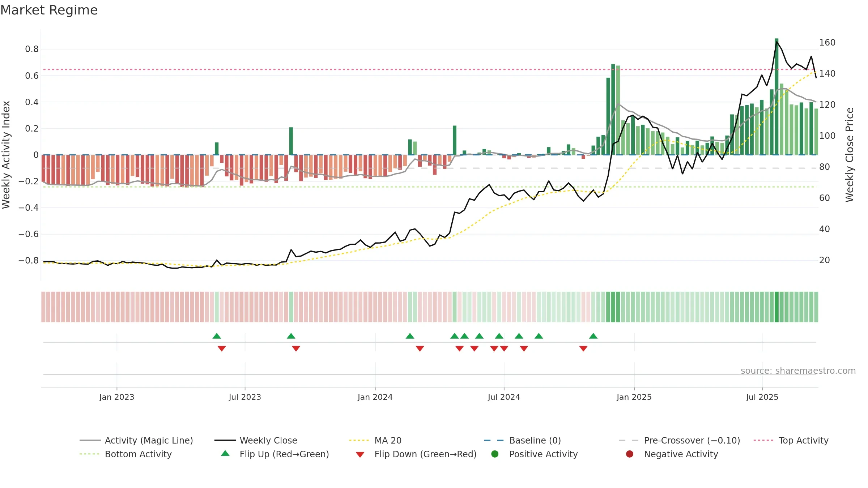Click the Negative Activity red circle icon

[x=630, y=454]
